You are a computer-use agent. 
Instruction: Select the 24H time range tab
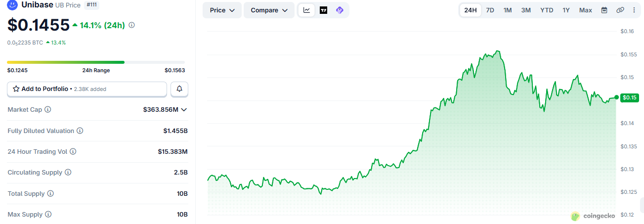coord(471,10)
